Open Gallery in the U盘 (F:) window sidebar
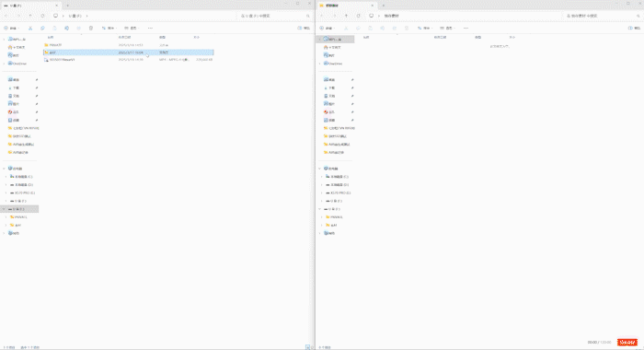This screenshot has height=350, width=644. click(x=13, y=55)
